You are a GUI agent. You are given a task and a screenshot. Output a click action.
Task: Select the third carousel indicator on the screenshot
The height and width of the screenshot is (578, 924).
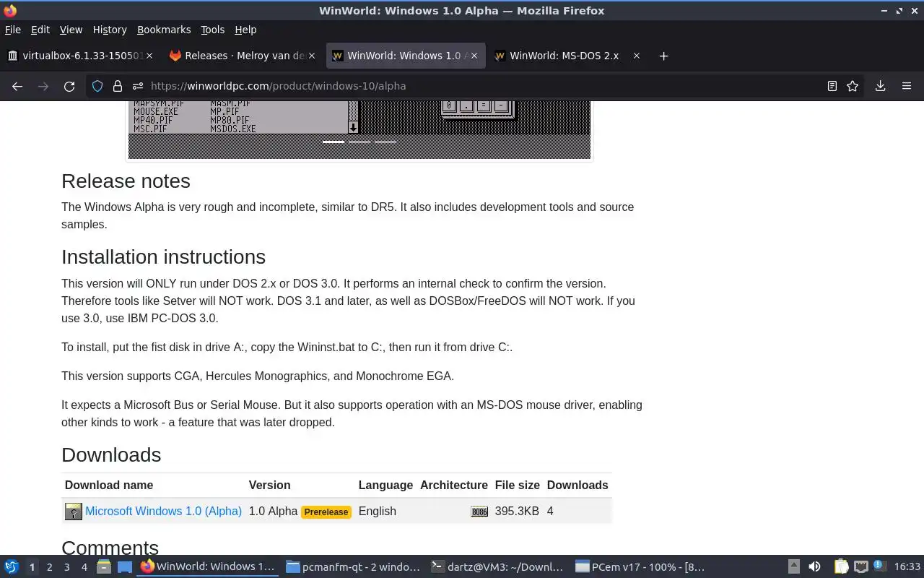[385, 142]
